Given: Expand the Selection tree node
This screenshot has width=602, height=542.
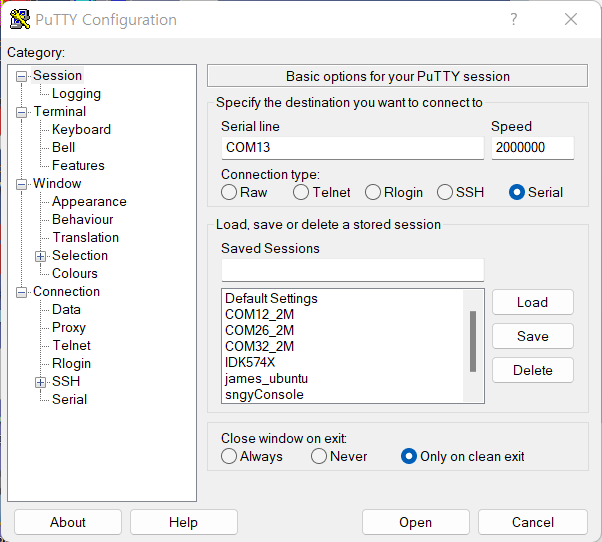Looking at the screenshot, I should (40, 256).
